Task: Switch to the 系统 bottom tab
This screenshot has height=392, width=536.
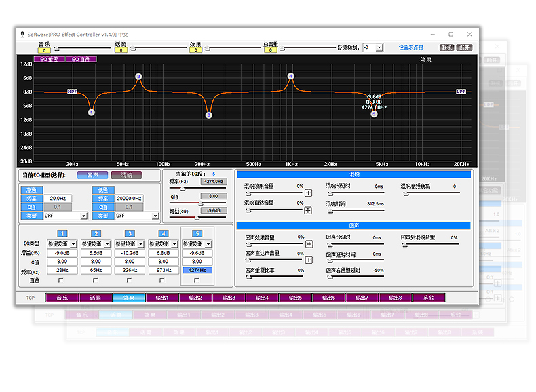Action: (x=429, y=298)
